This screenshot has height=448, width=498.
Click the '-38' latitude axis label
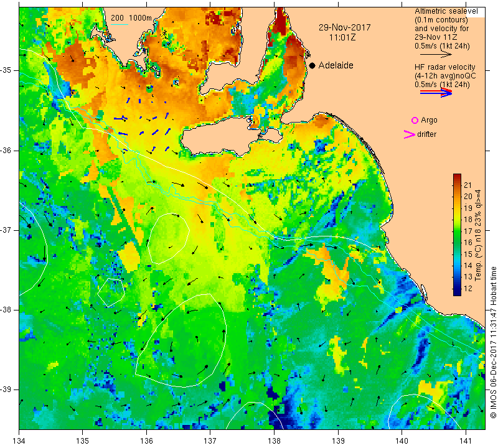[6, 310]
